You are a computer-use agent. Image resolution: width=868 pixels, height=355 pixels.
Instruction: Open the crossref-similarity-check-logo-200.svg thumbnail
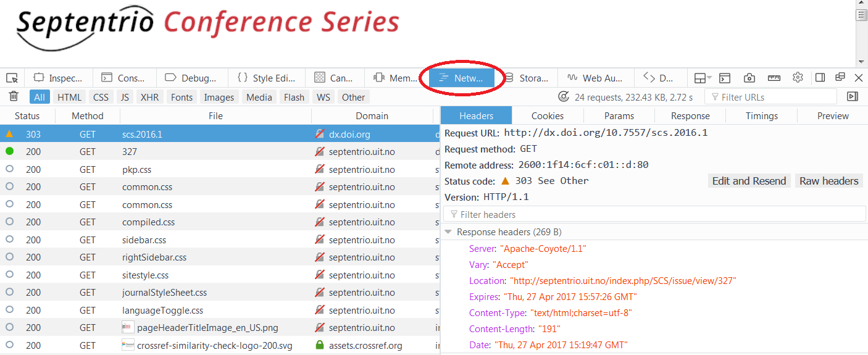pyautogui.click(x=127, y=345)
